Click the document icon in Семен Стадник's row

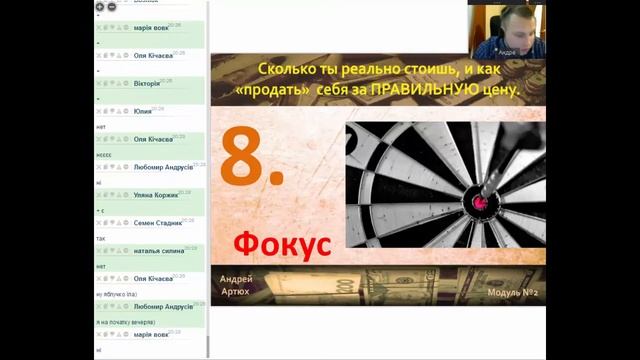click(x=105, y=223)
